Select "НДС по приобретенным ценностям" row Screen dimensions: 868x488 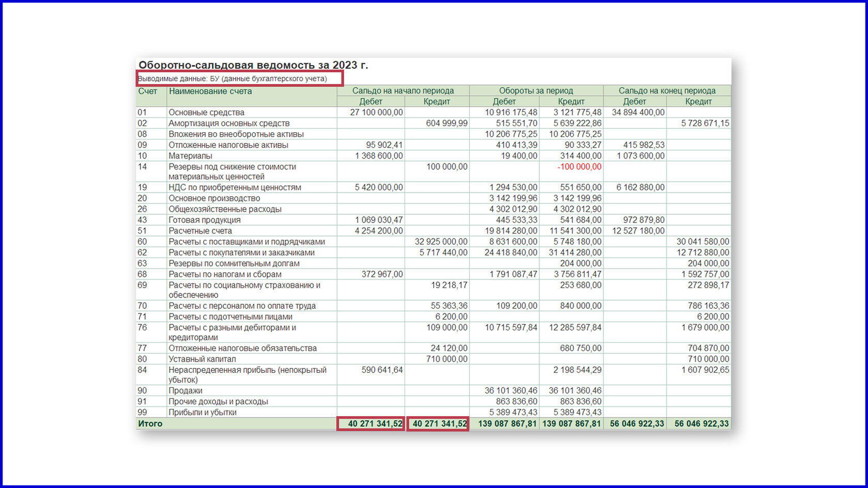pos(433,187)
